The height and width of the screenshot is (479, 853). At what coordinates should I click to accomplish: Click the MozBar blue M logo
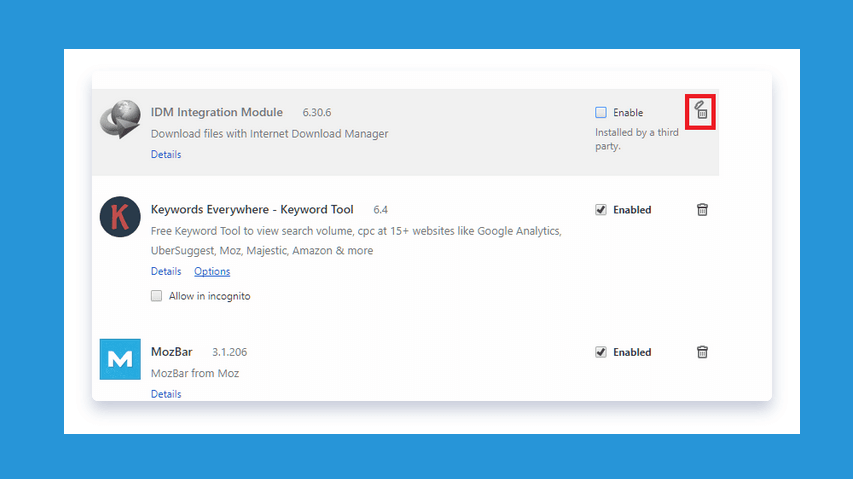pos(120,359)
